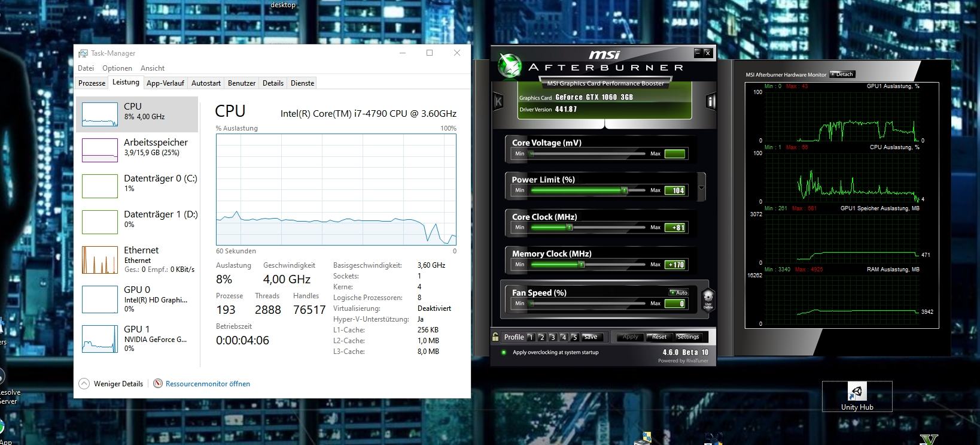
Task: Click the driver version 441.87 text
Action: [x=565, y=109]
